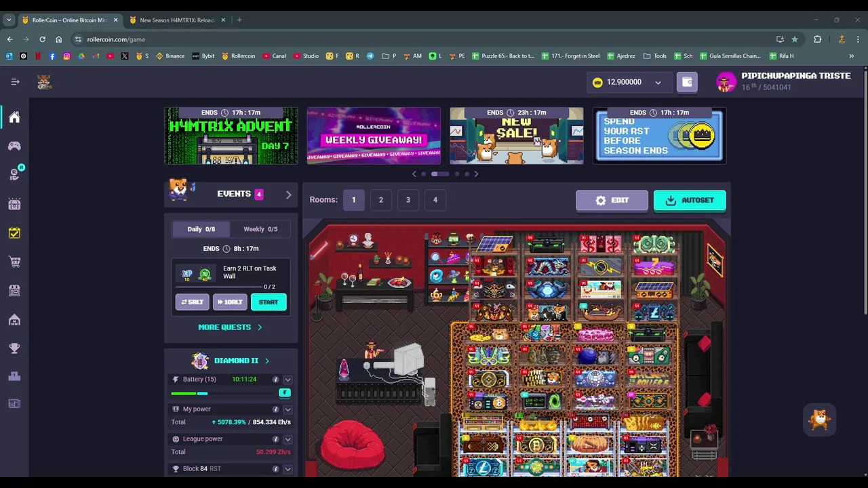The image size is (868, 488).
Task: Show info for the My power row
Action: coord(275,409)
